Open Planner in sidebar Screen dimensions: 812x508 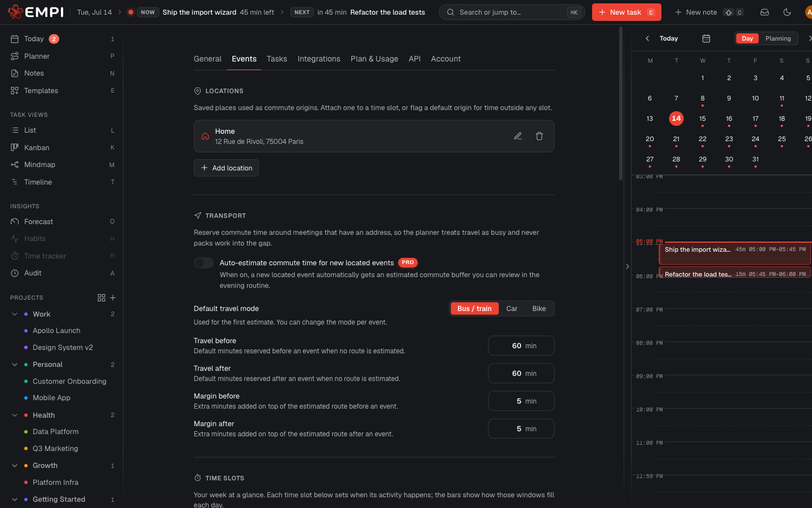[62, 56]
